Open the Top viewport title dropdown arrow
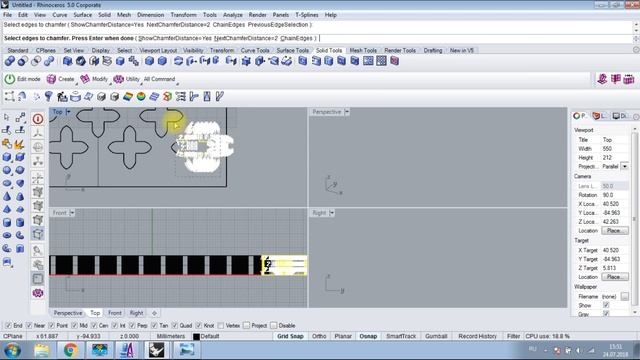Image resolution: width=640 pixels, height=360 pixels. point(68,112)
